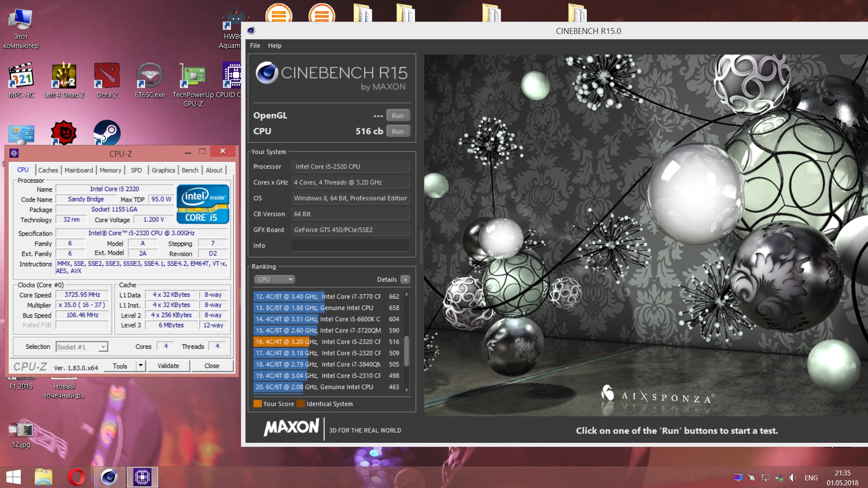Click the Tools button in CPU-Z
This screenshot has width=868, height=488.
tap(120, 366)
